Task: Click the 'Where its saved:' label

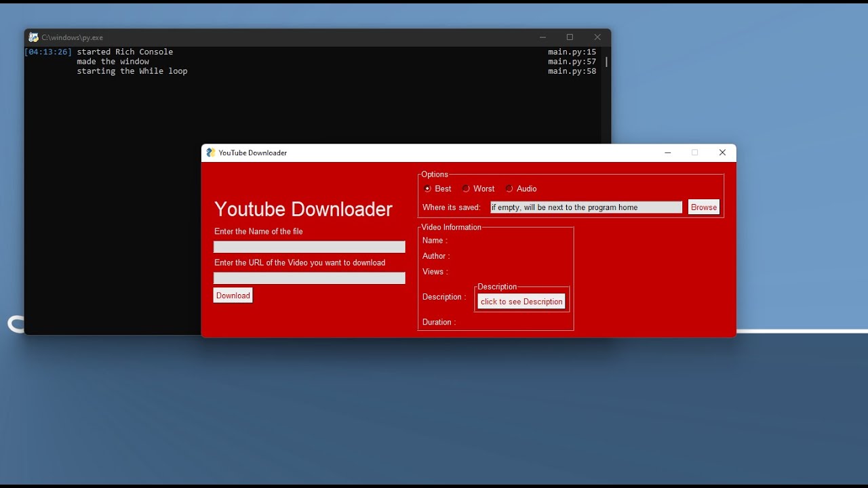Action: [x=451, y=207]
